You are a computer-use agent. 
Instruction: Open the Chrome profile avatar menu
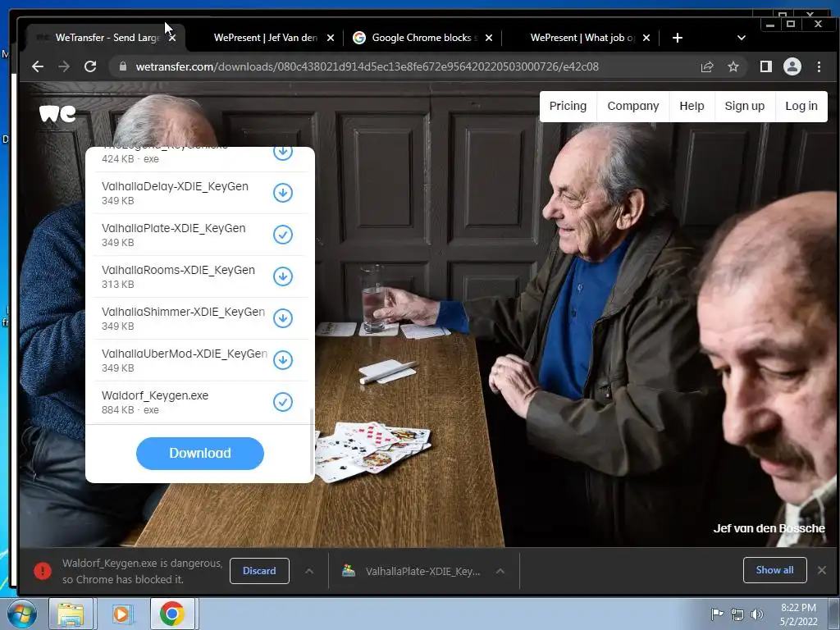click(x=792, y=66)
